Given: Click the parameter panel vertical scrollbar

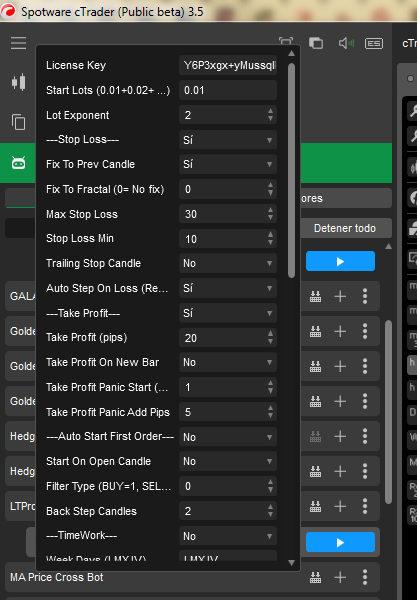Looking at the screenshot, I should click(291, 171).
